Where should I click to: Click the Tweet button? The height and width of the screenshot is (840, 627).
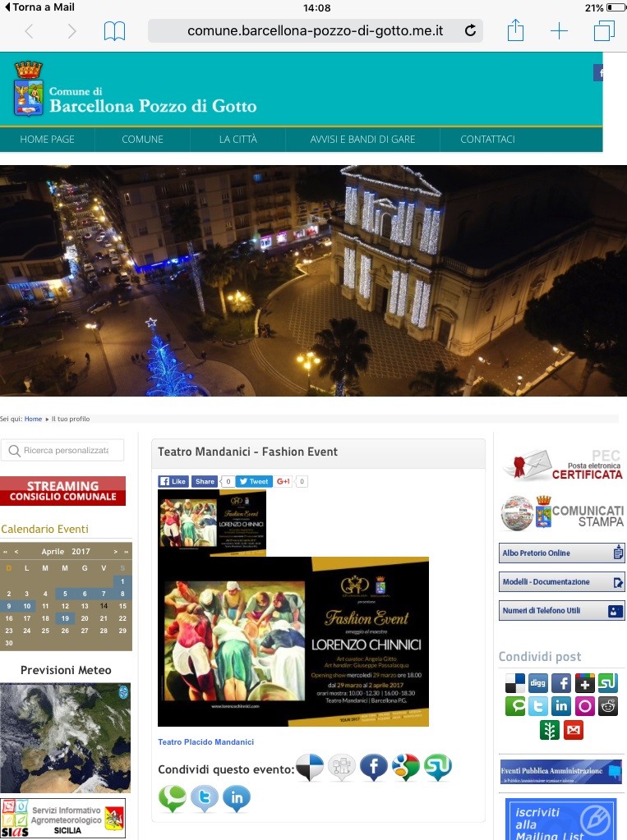(x=254, y=482)
